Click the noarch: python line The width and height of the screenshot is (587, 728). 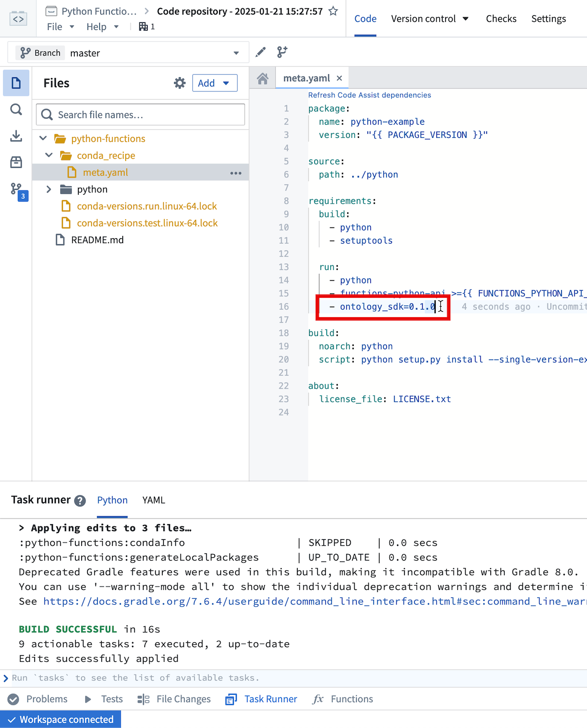(356, 346)
